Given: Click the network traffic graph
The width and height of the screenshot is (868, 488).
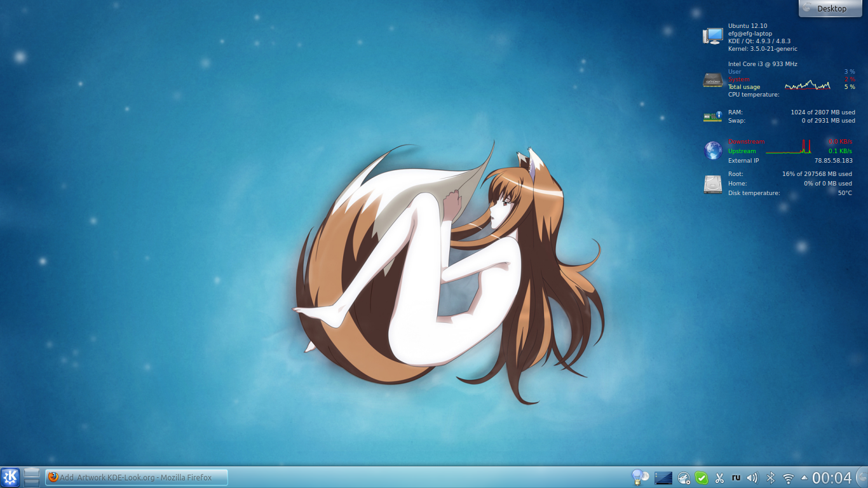Looking at the screenshot, I should coord(789,147).
